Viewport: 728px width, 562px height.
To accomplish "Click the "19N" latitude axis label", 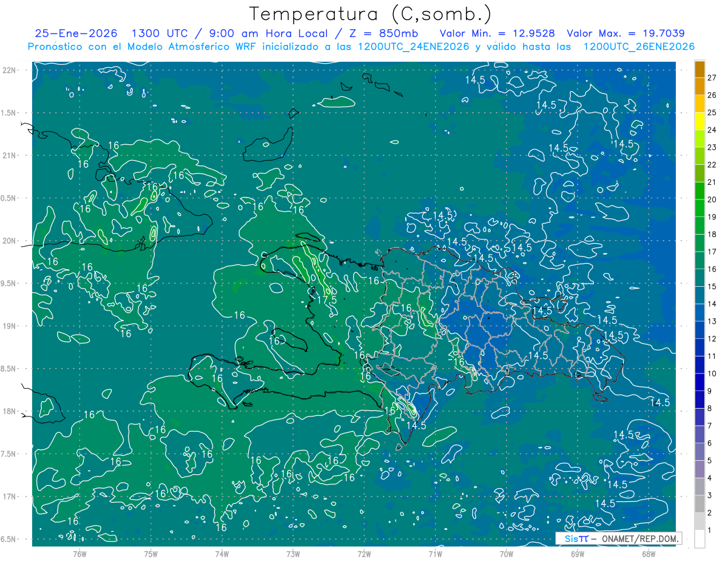I will 9,326.
